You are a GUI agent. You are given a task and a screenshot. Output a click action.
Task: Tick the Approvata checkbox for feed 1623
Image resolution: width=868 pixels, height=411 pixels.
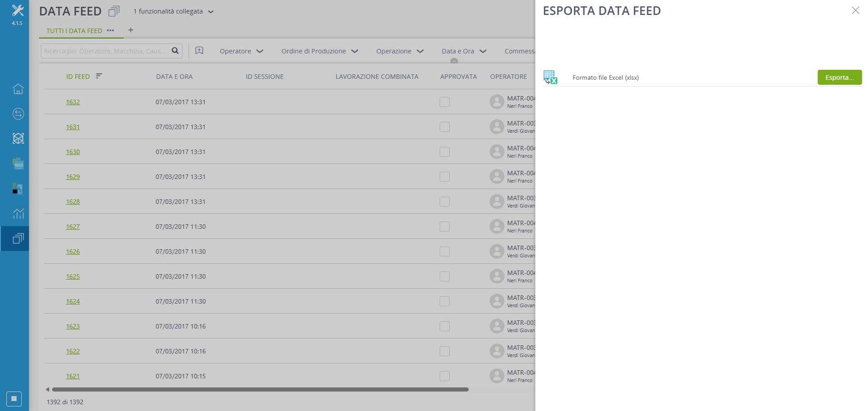point(445,326)
